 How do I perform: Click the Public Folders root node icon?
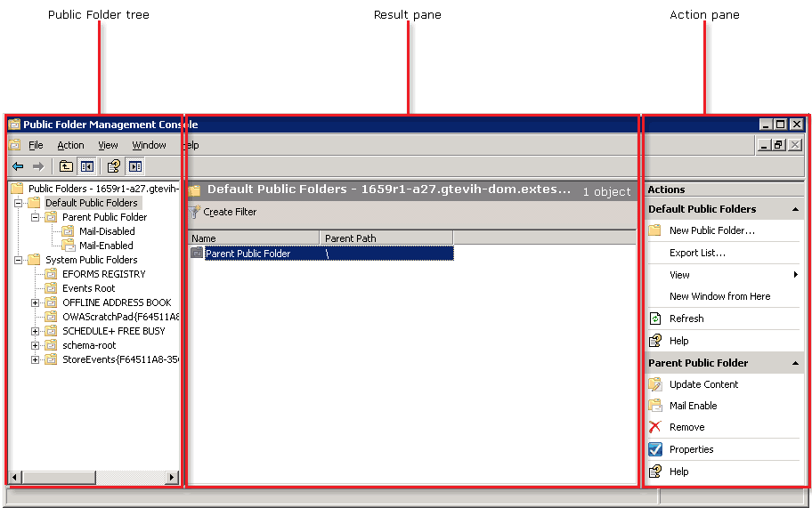point(17,189)
